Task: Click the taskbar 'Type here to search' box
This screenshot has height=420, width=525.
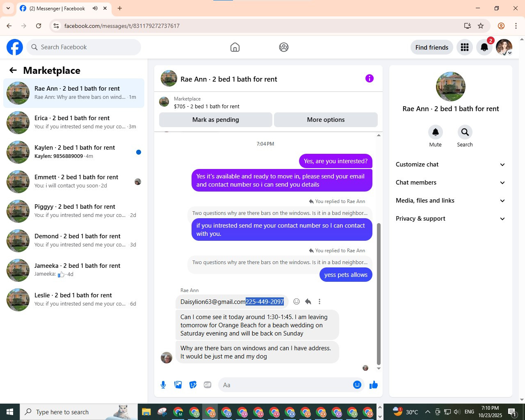Action: (x=78, y=412)
